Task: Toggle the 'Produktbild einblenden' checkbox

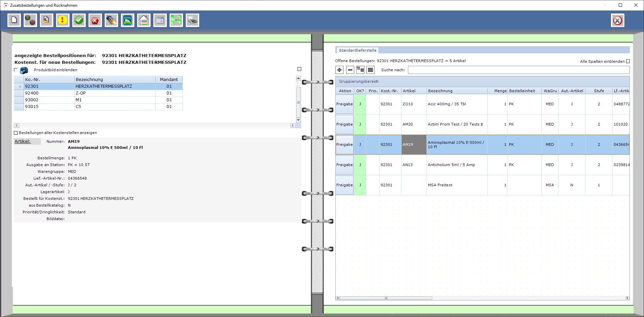Action: (x=16, y=70)
